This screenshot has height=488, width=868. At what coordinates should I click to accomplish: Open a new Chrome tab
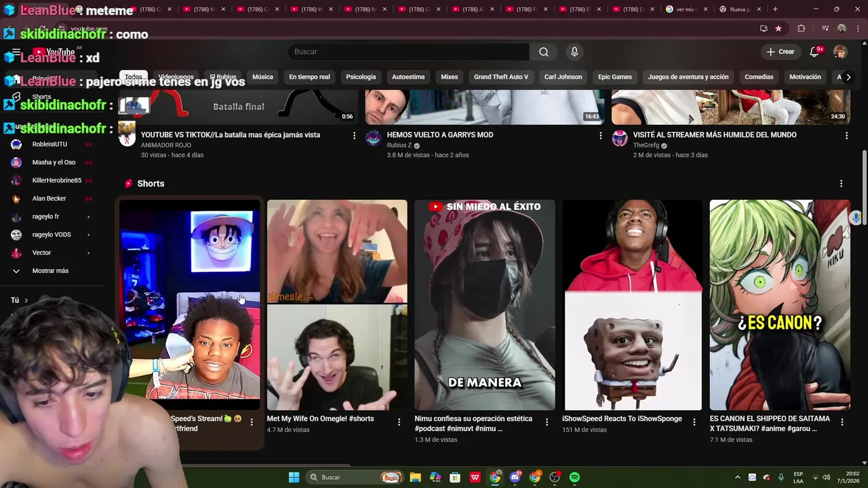click(775, 9)
